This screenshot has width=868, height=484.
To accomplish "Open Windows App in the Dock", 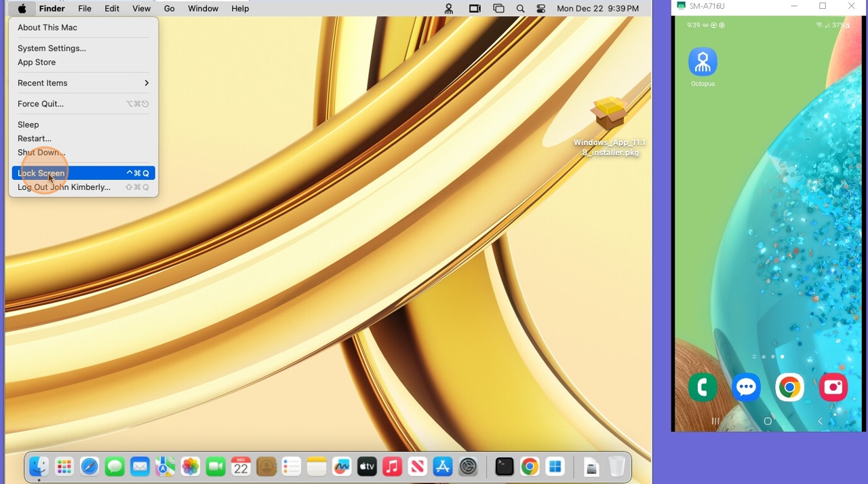I will (555, 466).
